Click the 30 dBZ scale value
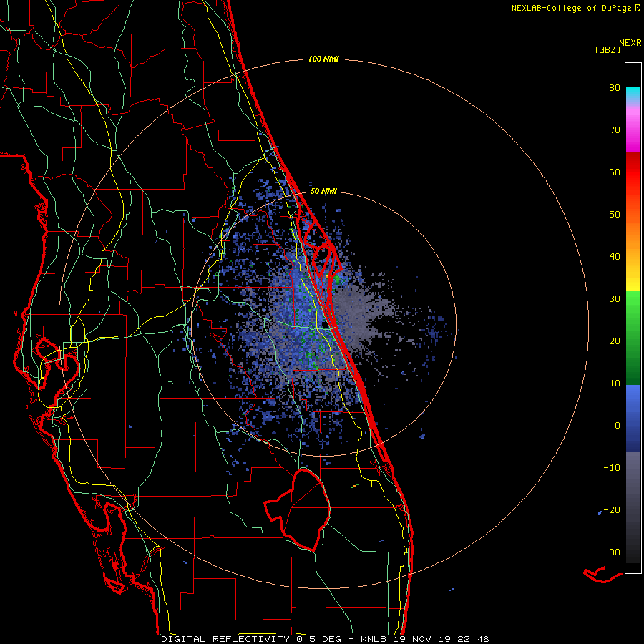 615,298
